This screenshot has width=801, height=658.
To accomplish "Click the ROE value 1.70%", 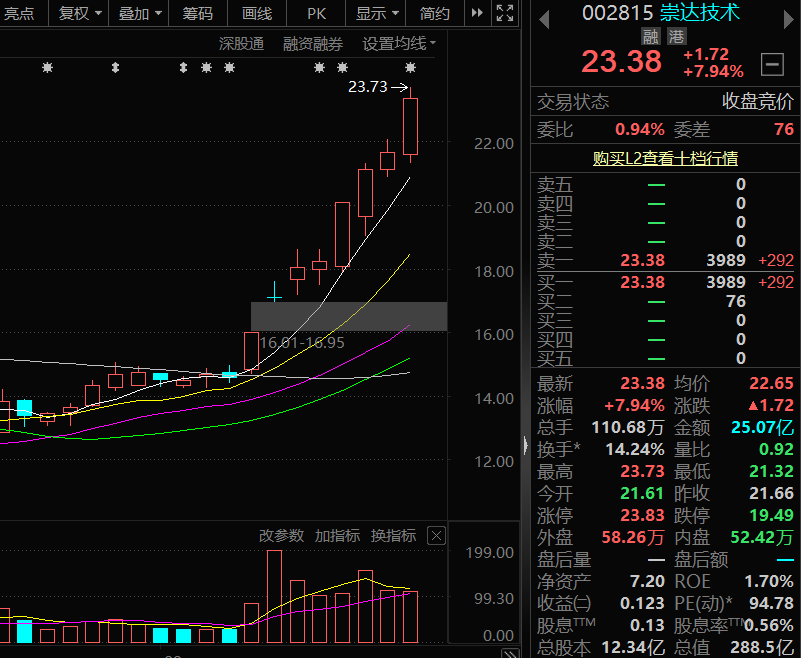I will 769,581.
